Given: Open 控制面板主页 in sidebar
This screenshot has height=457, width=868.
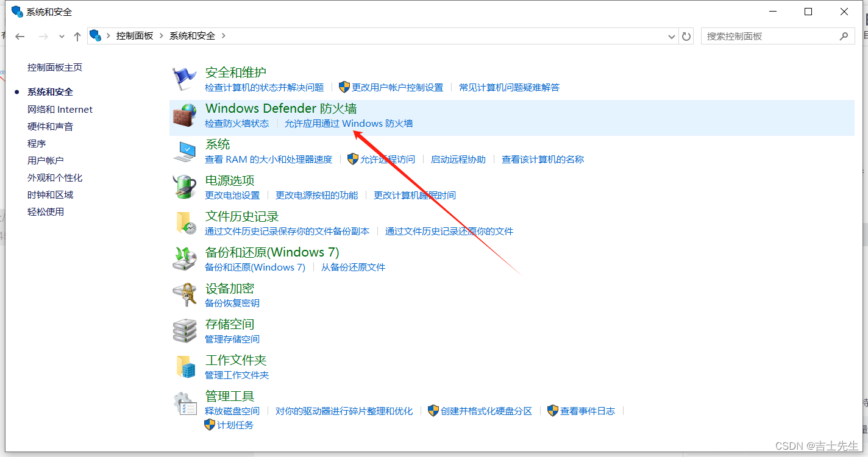Looking at the screenshot, I should [x=55, y=67].
